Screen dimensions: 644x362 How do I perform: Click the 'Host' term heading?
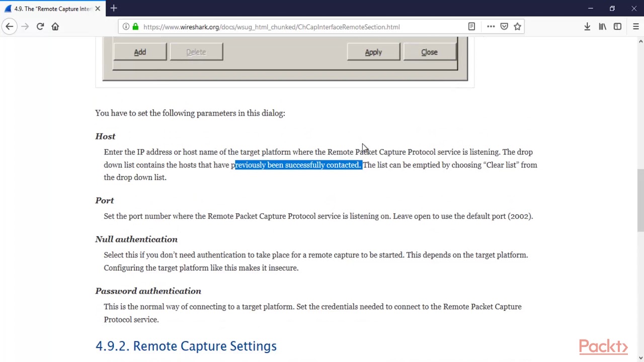105,136
